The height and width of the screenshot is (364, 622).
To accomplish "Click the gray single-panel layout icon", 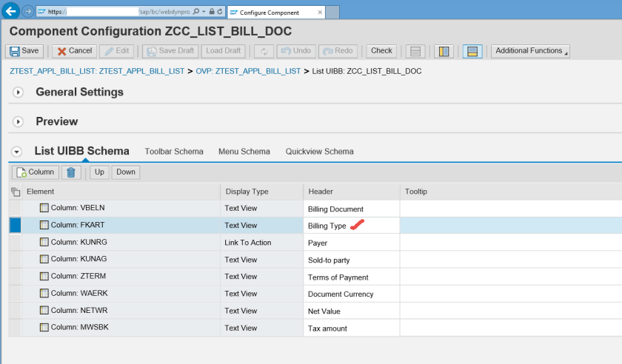I will (415, 52).
